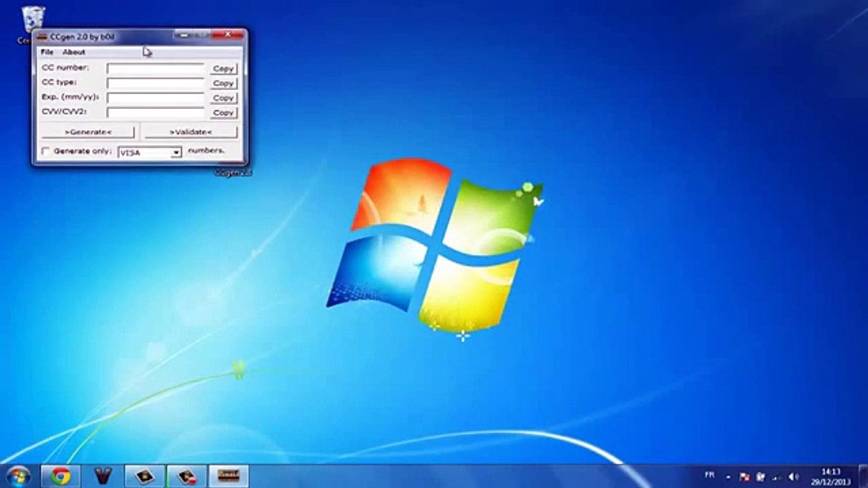Click the CCgen title bar icon
The height and width of the screenshot is (488, 868).
tap(42, 36)
